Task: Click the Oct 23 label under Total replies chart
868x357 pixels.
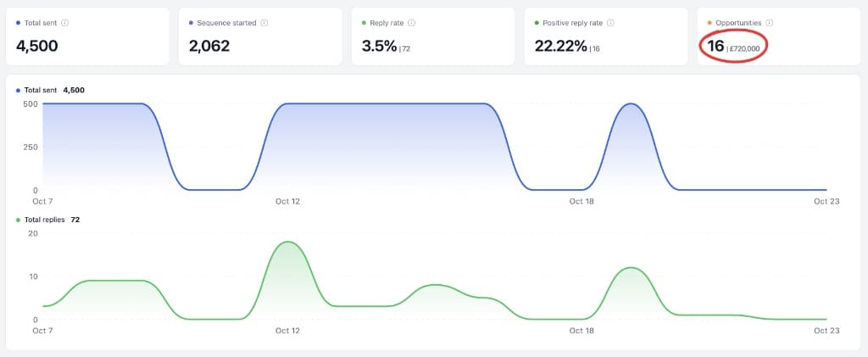Action: pyautogui.click(x=826, y=331)
